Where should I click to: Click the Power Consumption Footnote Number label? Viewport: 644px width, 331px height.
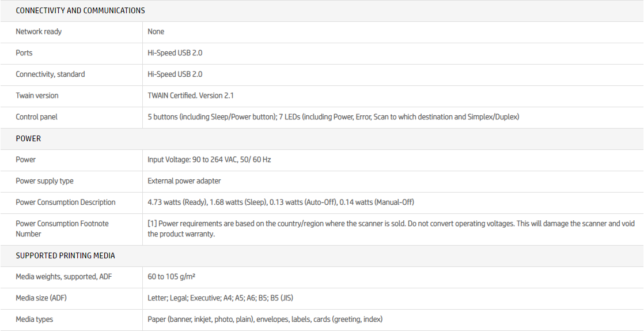pos(62,229)
